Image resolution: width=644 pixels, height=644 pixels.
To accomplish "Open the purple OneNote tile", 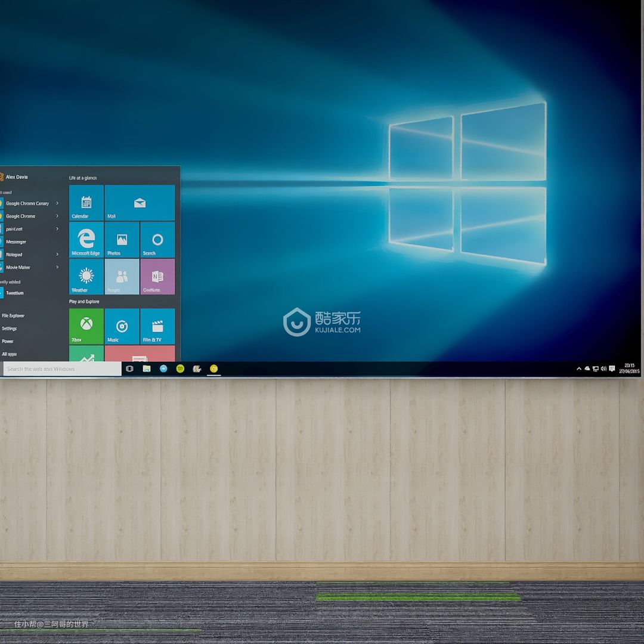I will click(x=157, y=277).
